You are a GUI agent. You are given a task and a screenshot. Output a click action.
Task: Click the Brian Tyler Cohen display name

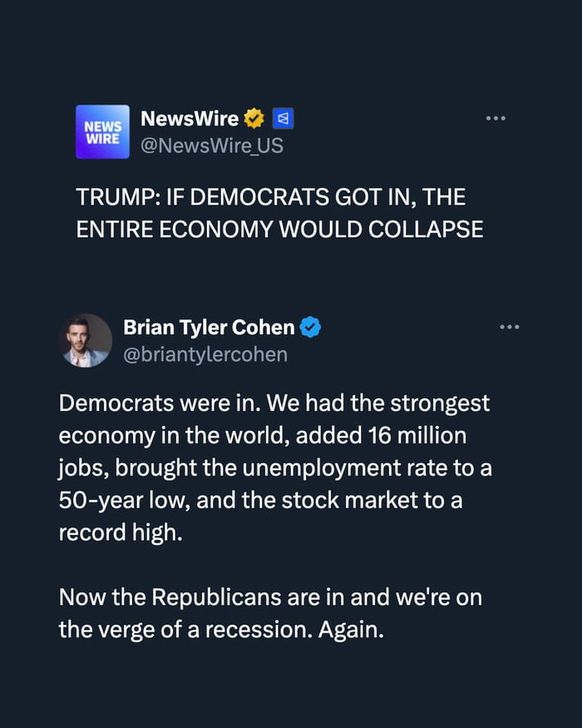pos(208,328)
